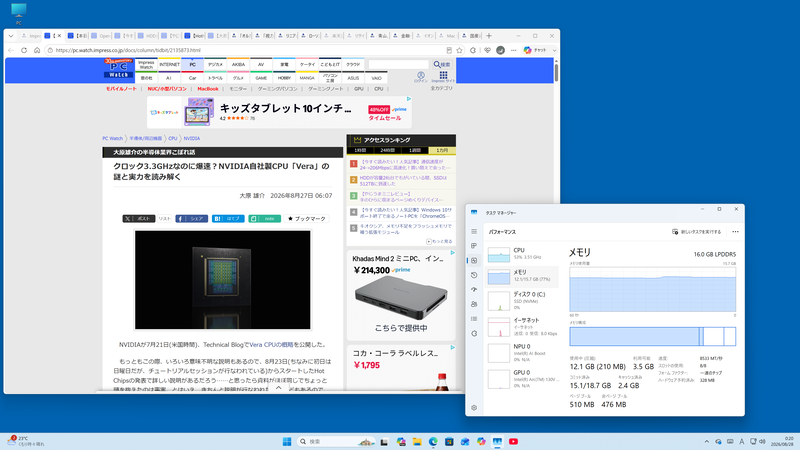Switch to the Open browser tab
Image resolution: width=800 pixels, height=450 pixels.
pos(101,36)
